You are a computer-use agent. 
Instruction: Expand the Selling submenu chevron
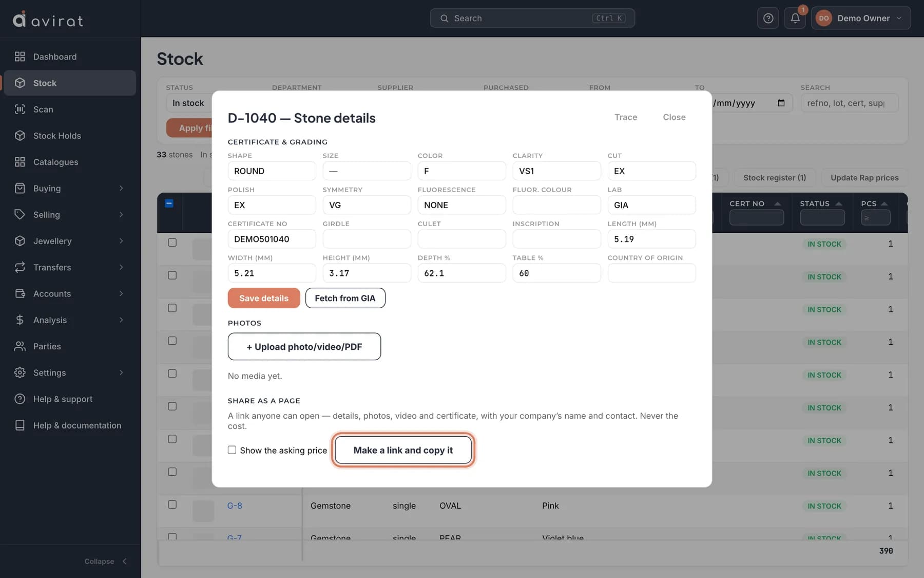(121, 214)
